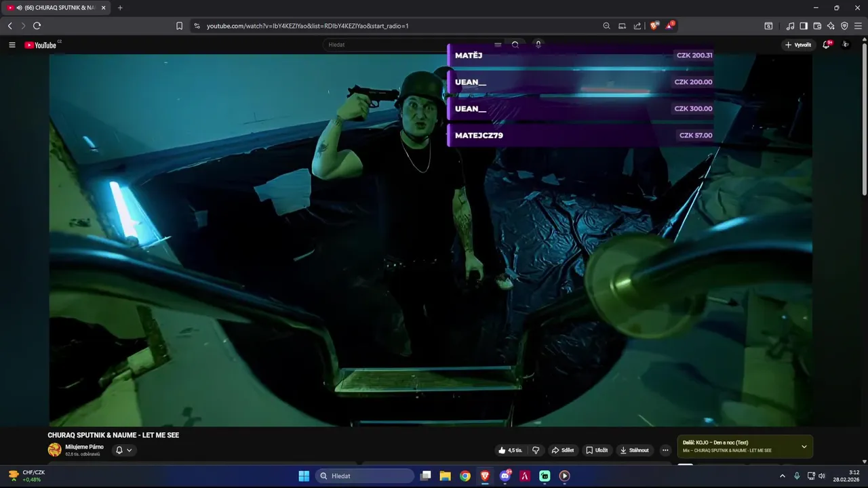Click the MATĚJ donation row
The height and width of the screenshot is (488, 868).
pyautogui.click(x=580, y=56)
